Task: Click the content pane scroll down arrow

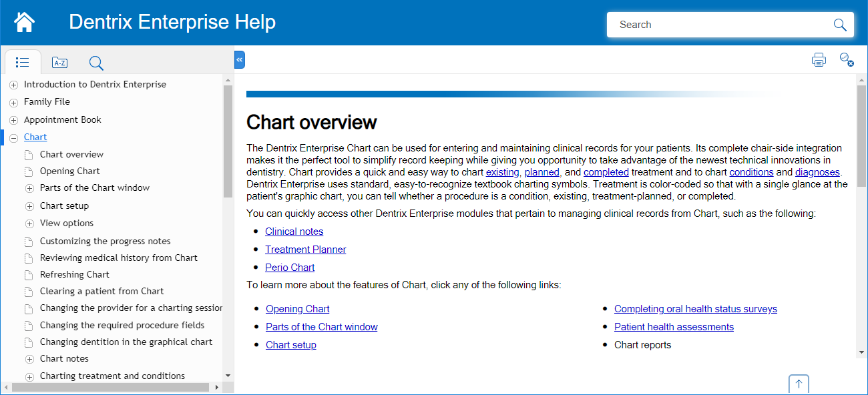Action: click(861, 352)
